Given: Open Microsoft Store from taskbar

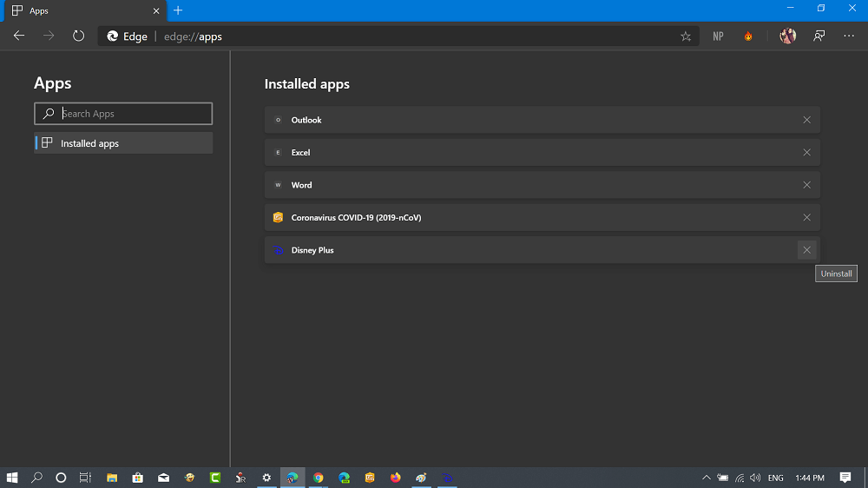Looking at the screenshot, I should [x=137, y=478].
